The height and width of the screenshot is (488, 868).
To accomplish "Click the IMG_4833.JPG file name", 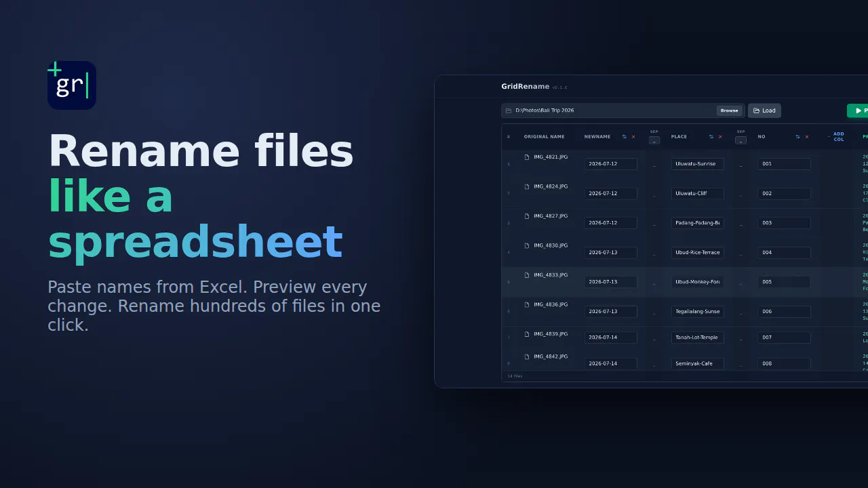I will click(x=551, y=275).
